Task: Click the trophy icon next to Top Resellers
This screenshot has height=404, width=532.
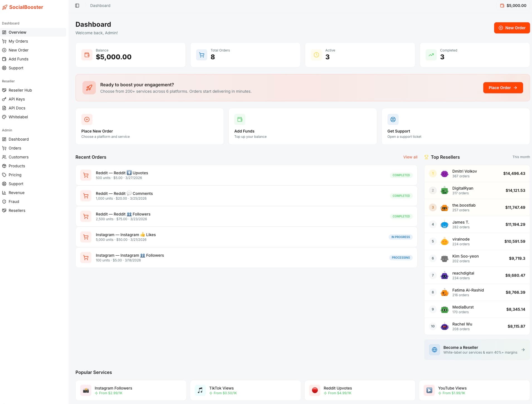Action: pyautogui.click(x=426, y=157)
